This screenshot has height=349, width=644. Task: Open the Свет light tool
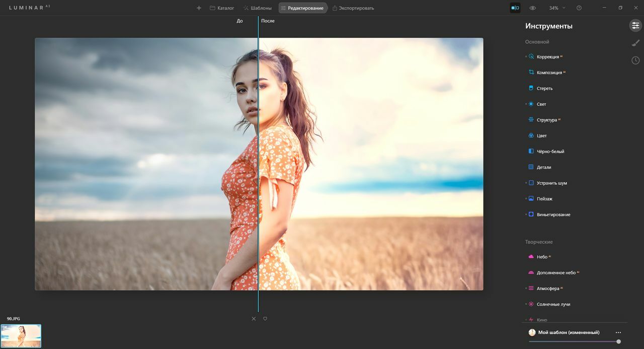tap(541, 104)
